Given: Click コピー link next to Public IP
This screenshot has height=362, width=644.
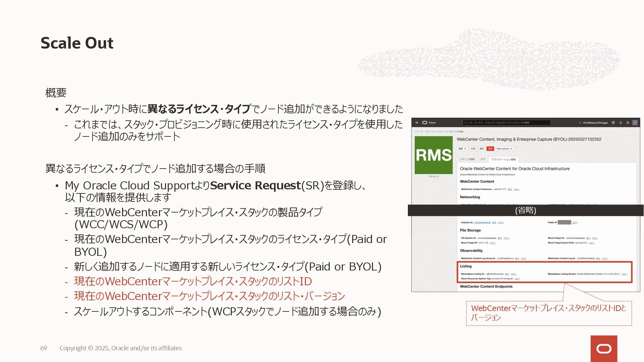Looking at the screenshot, I should click(575, 223).
